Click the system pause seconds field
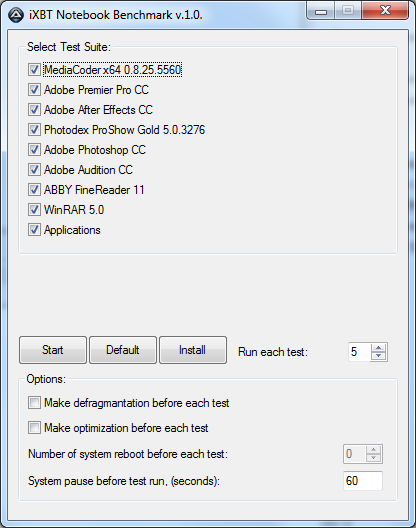 click(x=363, y=481)
